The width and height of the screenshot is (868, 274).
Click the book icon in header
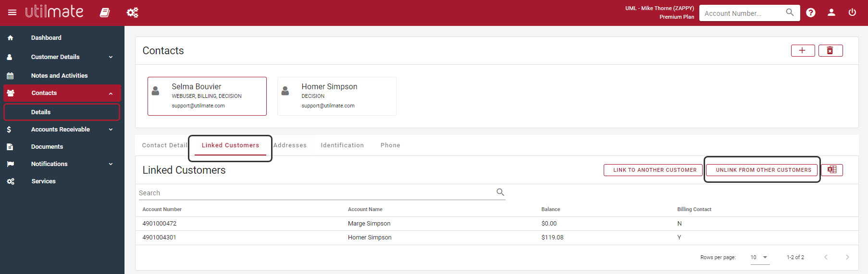105,12
